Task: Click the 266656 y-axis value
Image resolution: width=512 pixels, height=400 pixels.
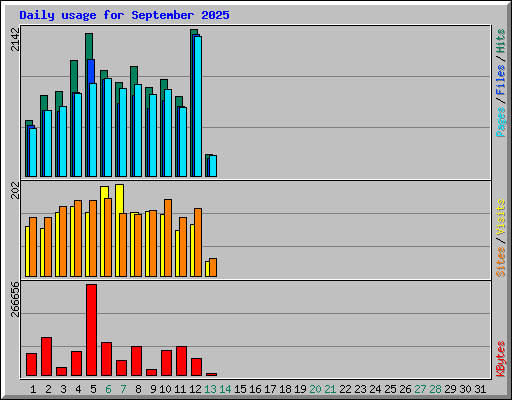Action: tap(15, 299)
